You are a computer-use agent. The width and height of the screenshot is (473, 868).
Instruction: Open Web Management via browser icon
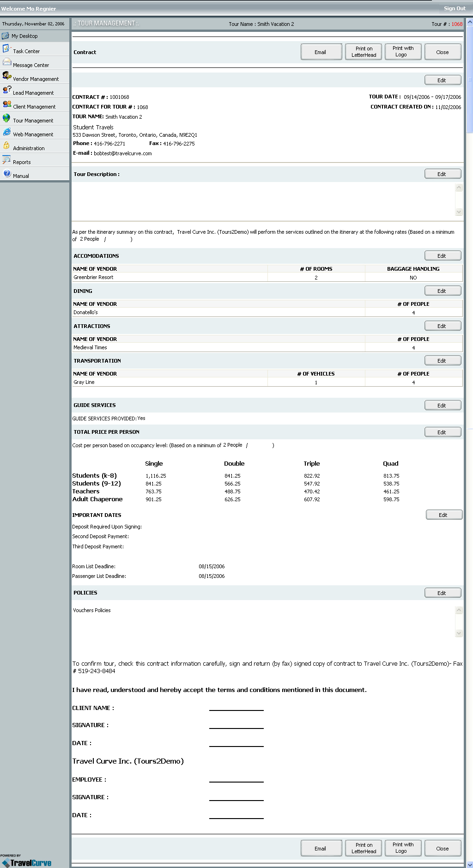(x=6, y=132)
